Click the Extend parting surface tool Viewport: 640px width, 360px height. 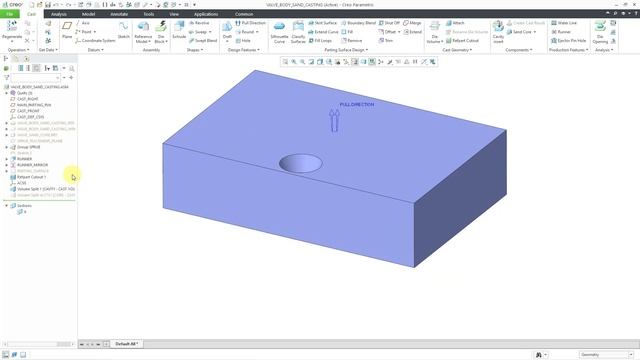[x=413, y=32]
